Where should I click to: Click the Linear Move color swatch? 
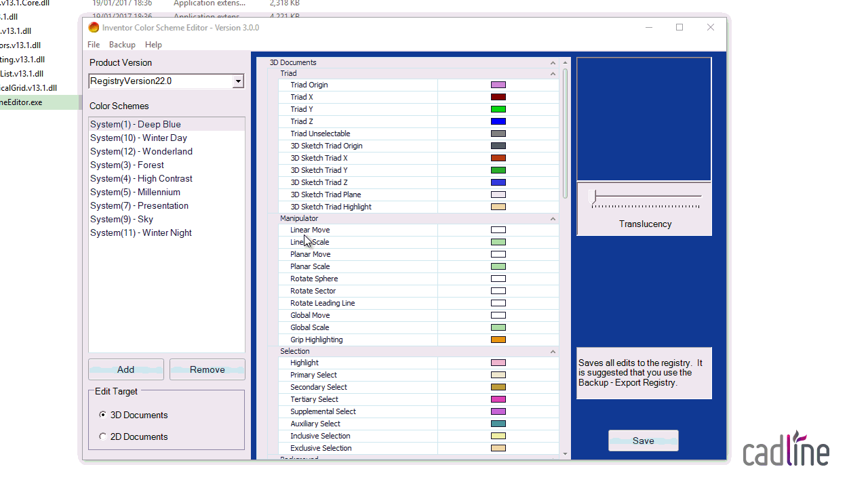tap(498, 230)
